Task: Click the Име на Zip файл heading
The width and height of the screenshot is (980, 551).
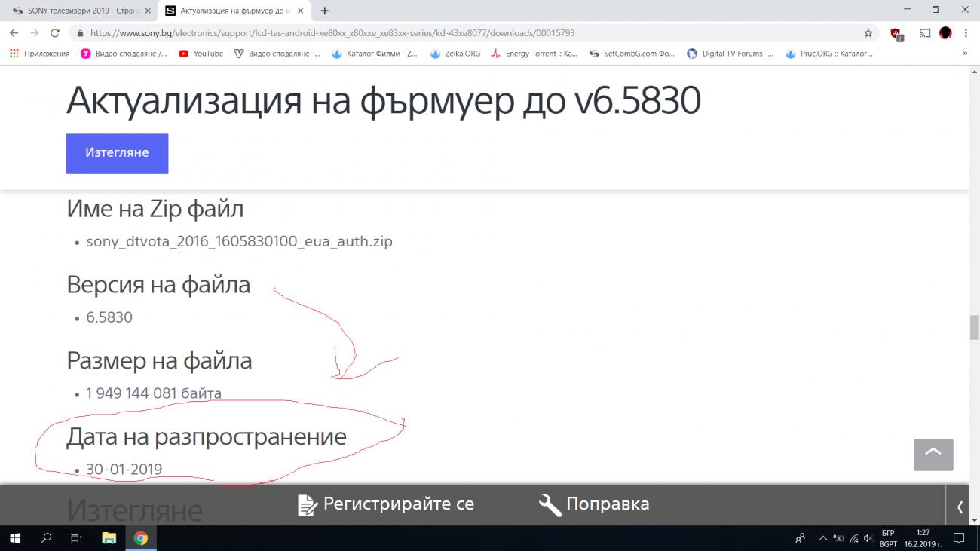Action: click(155, 209)
